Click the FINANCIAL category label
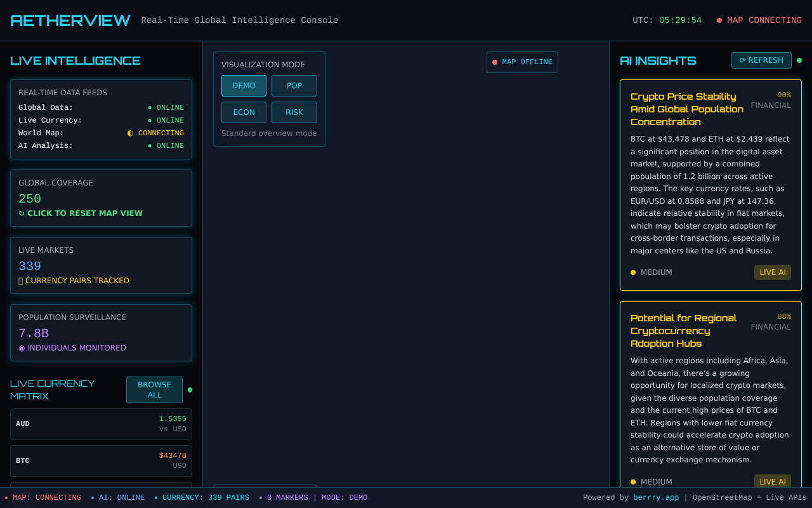The width and height of the screenshot is (812, 508). (771, 105)
